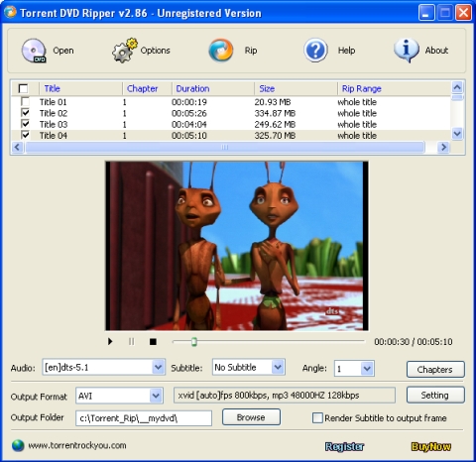Expand the Audio track dropdown
Viewport: 476px width, 462px height.
tap(158, 367)
